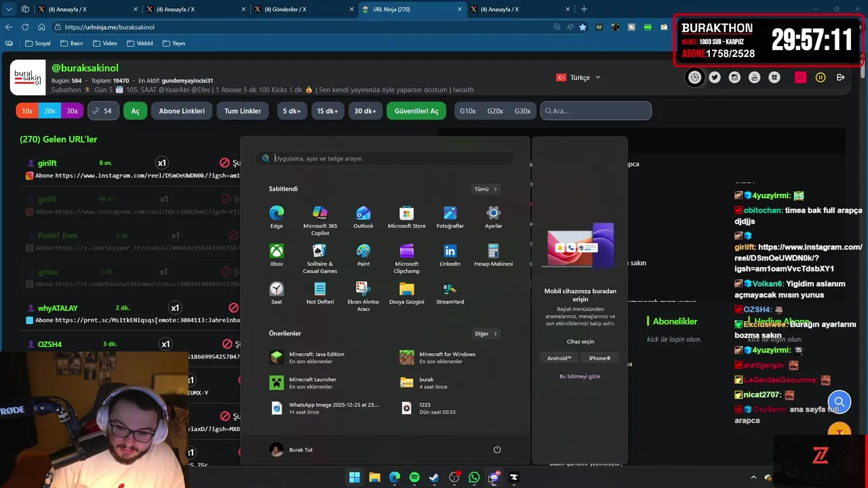Click the green Aç button
This screenshot has width=868, height=488.
135,111
